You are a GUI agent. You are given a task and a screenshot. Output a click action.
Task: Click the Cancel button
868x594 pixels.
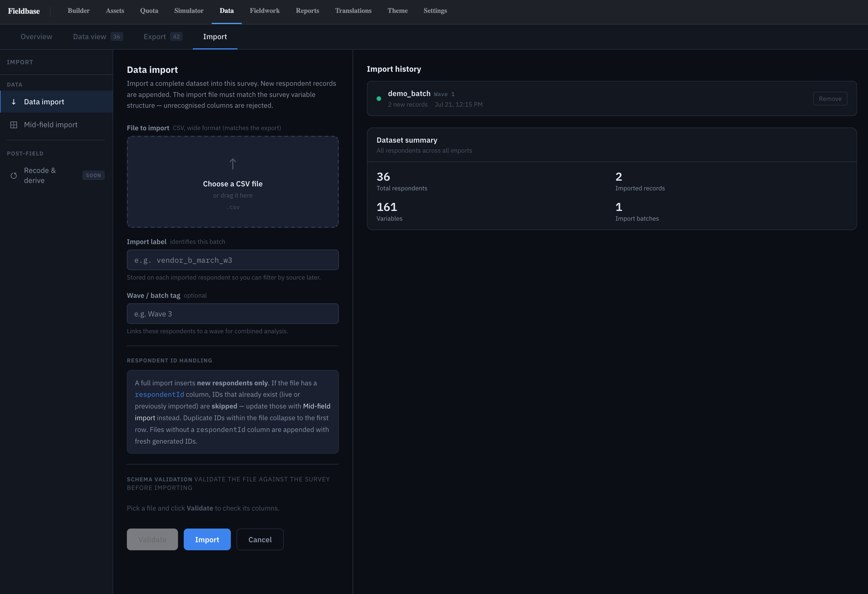(x=260, y=539)
